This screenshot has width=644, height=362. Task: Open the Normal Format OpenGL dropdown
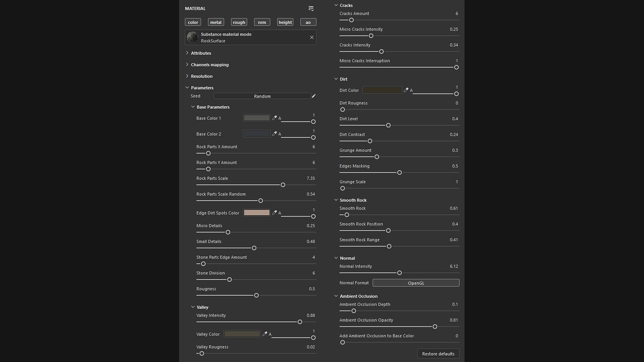[416, 283]
